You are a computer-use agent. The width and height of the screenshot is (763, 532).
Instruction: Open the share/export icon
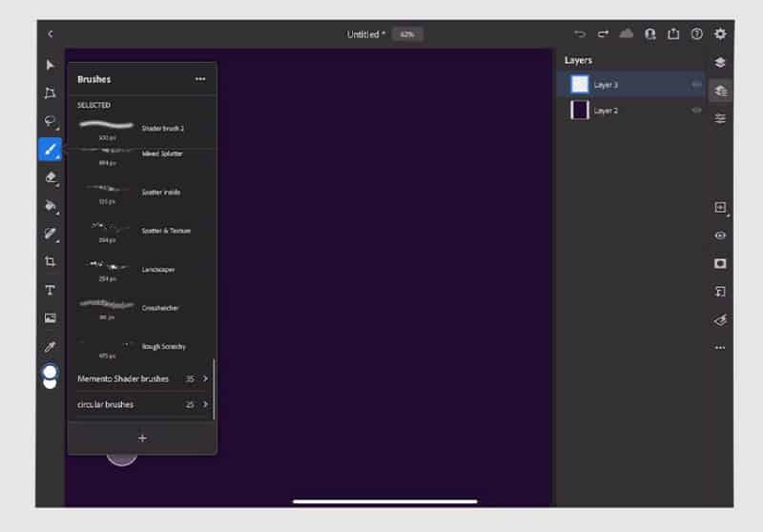(x=673, y=33)
